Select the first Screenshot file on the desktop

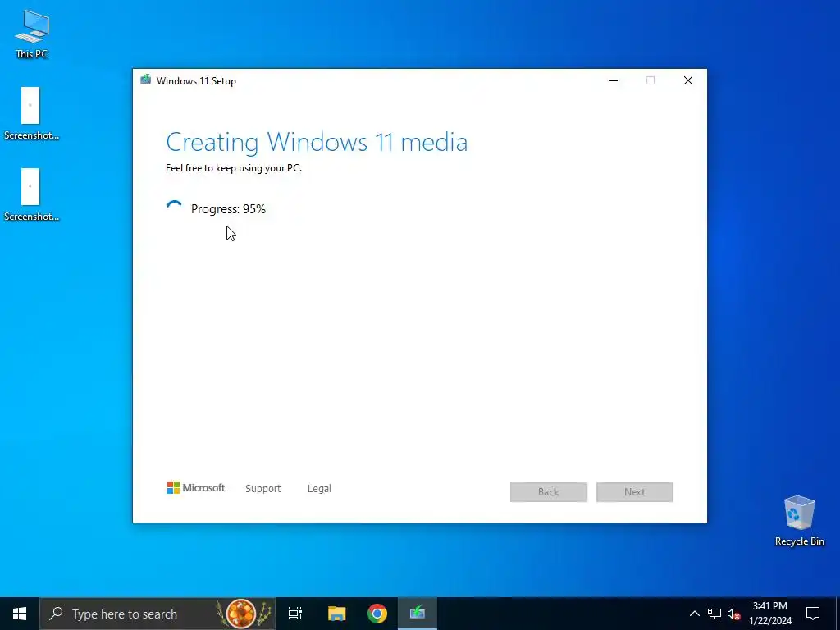(x=31, y=113)
